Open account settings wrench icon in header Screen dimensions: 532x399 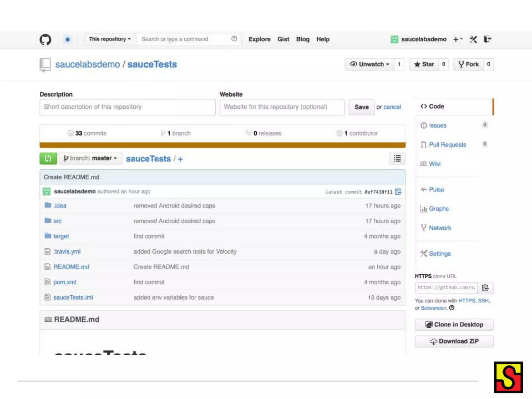coord(473,39)
